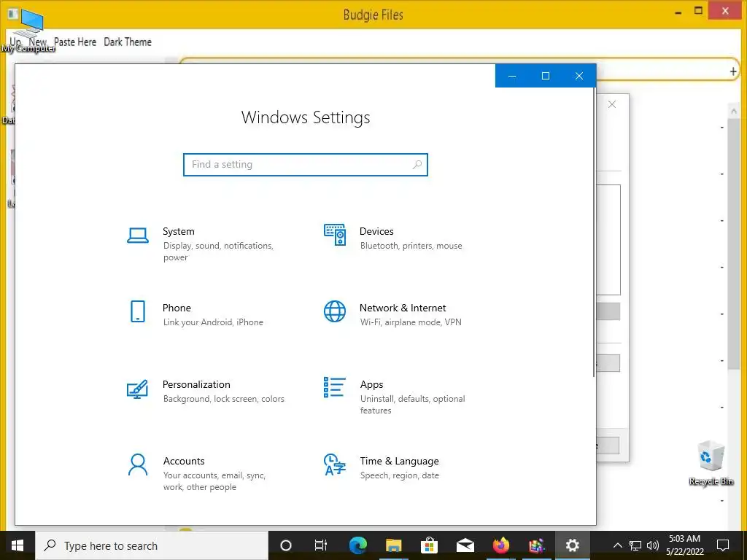Click Paste Here in Budgie Files
Image resolution: width=747 pixels, height=560 pixels.
75,42
